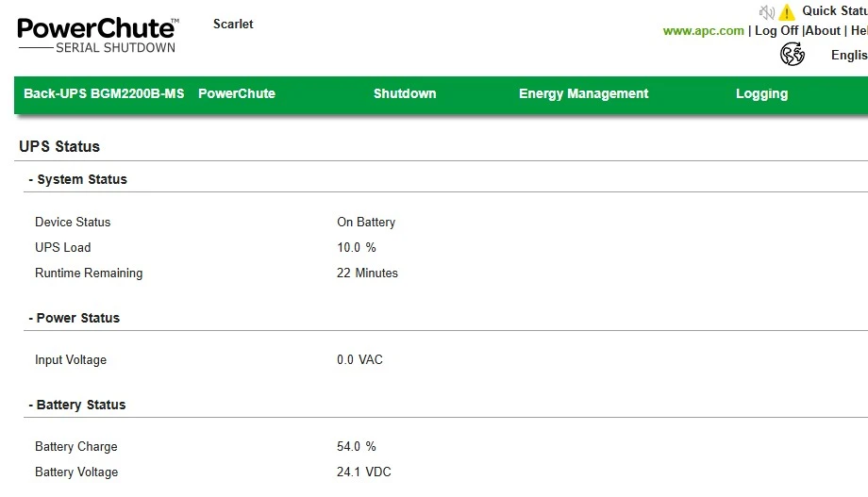Click the Battery Charge label
868x497 pixels.
click(75, 447)
